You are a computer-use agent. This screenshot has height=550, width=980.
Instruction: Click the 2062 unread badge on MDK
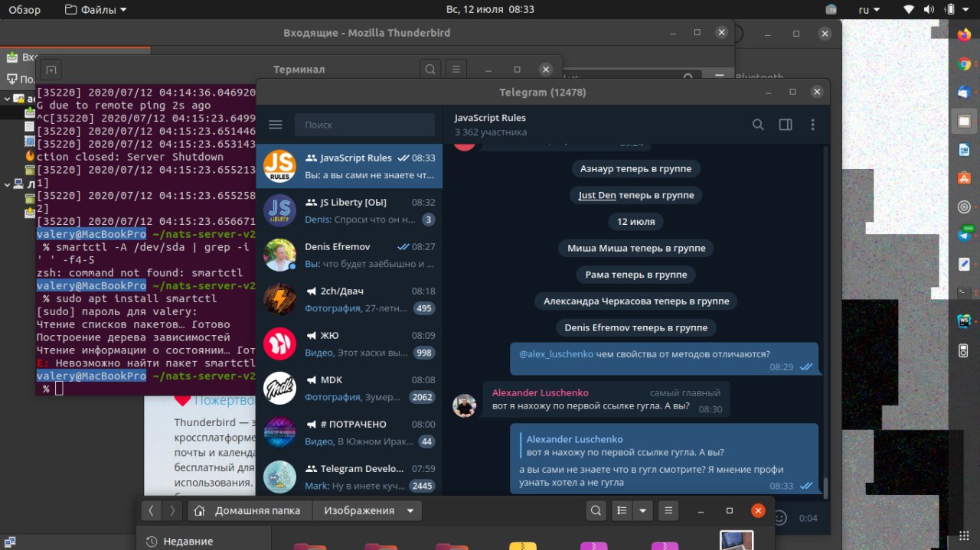coord(422,397)
